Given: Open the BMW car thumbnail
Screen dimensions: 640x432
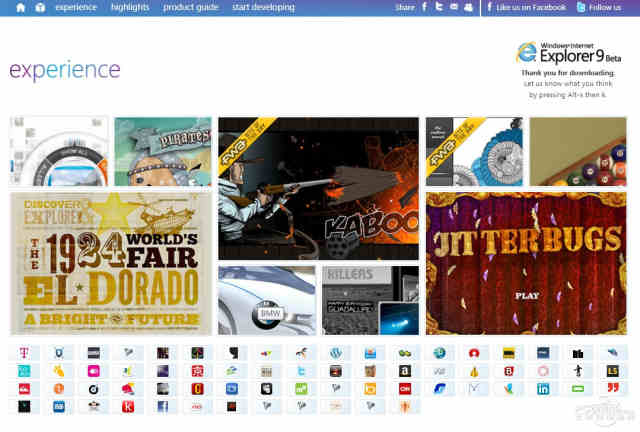Looking at the screenshot, I should tap(267, 301).
